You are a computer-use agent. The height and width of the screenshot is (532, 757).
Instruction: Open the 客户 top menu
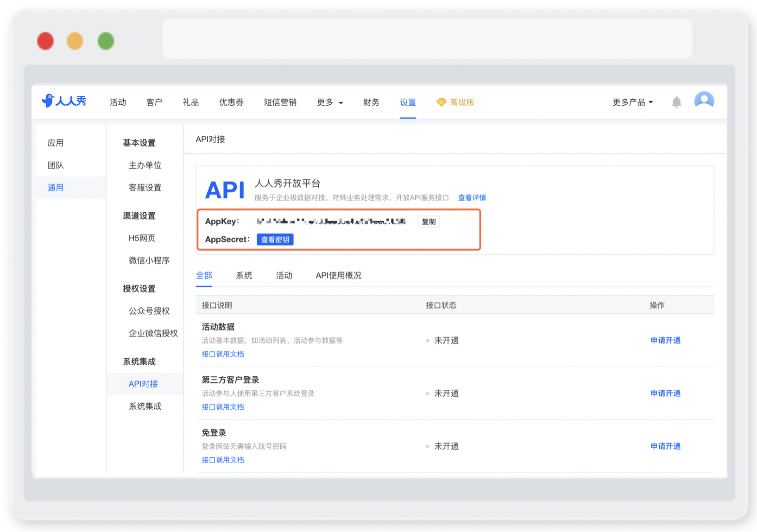pyautogui.click(x=154, y=102)
